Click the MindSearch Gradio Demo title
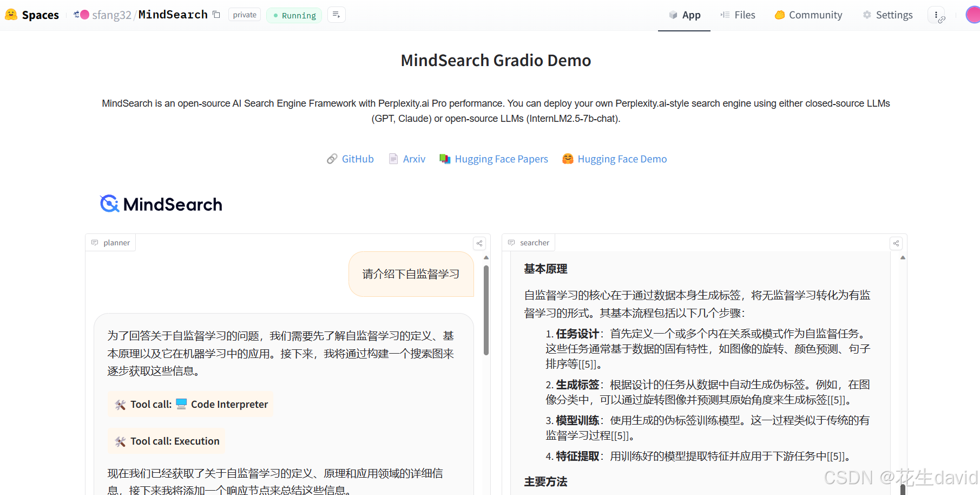The height and width of the screenshot is (495, 980). [x=496, y=60]
